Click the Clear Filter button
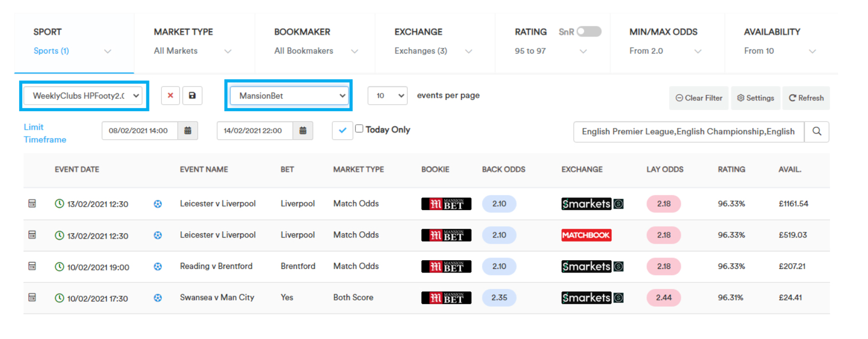 tap(699, 98)
